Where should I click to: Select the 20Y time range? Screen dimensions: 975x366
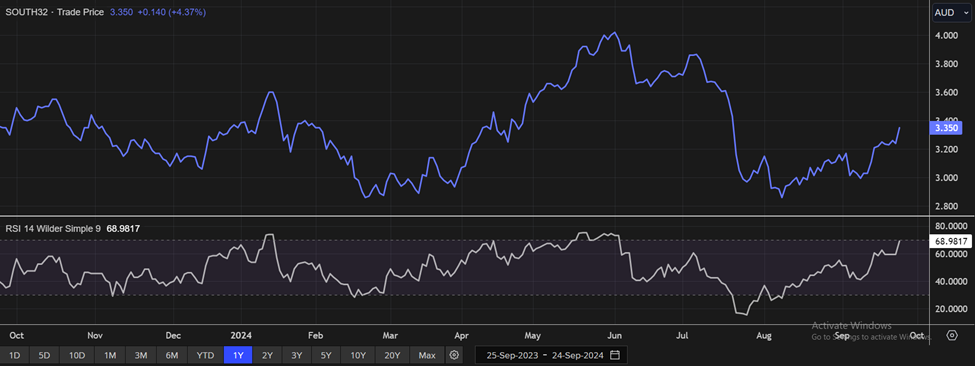pos(392,355)
